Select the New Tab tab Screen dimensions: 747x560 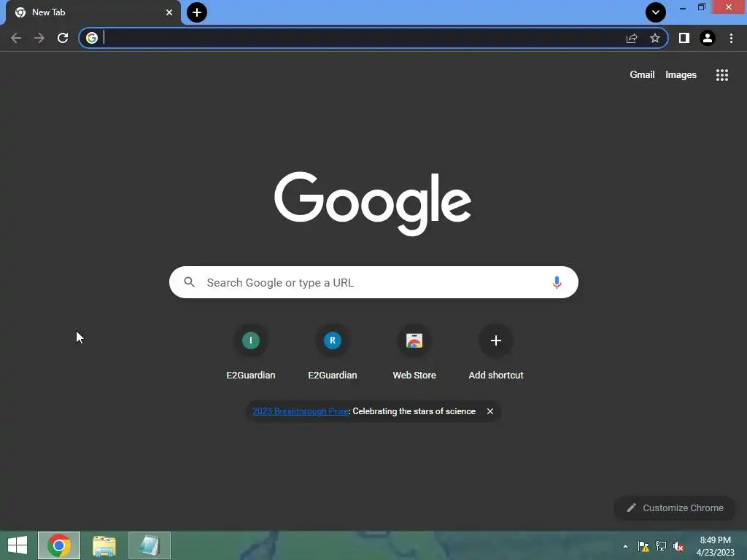pos(93,12)
